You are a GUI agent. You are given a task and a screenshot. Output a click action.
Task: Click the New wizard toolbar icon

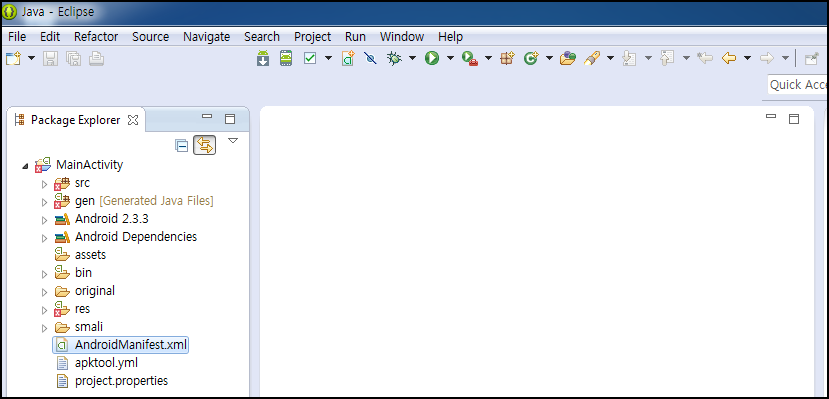[13, 58]
